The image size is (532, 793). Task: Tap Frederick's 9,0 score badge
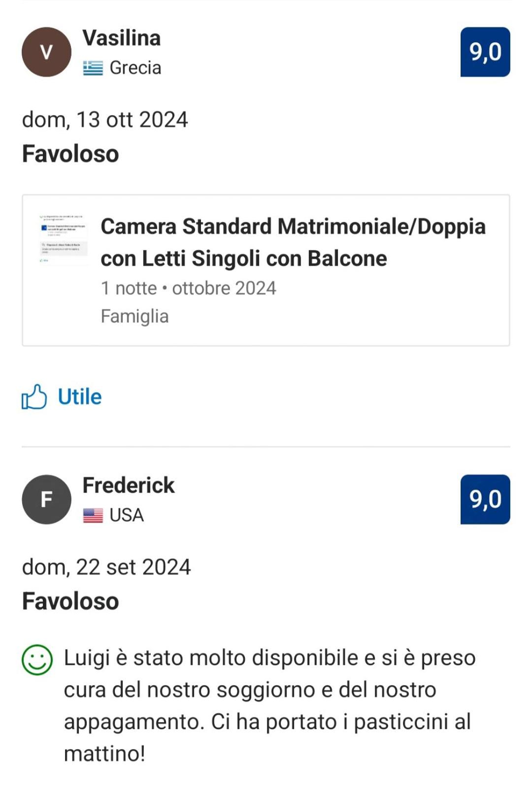(x=485, y=499)
